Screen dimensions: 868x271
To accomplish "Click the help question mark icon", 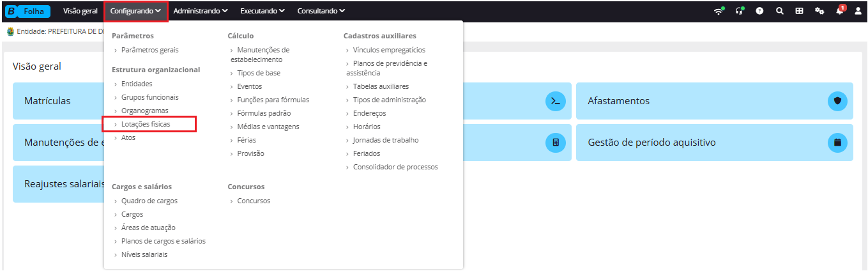I will pyautogui.click(x=760, y=11).
